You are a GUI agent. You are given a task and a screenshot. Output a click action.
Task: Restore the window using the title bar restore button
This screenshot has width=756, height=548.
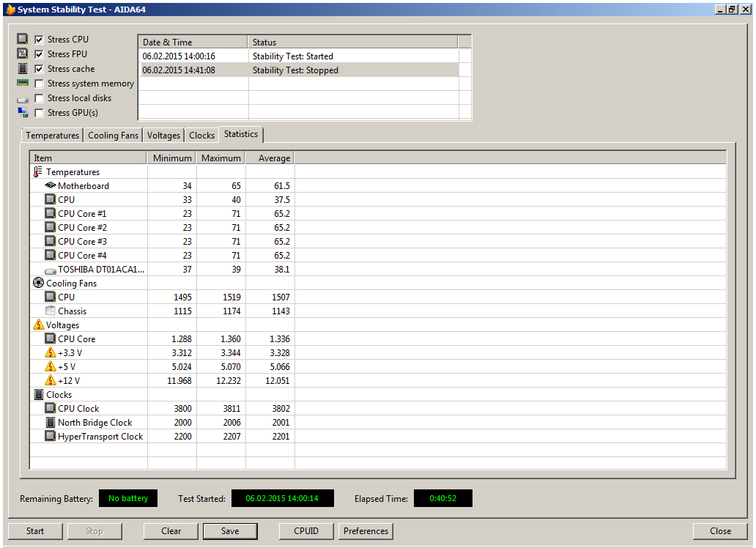coord(733,10)
